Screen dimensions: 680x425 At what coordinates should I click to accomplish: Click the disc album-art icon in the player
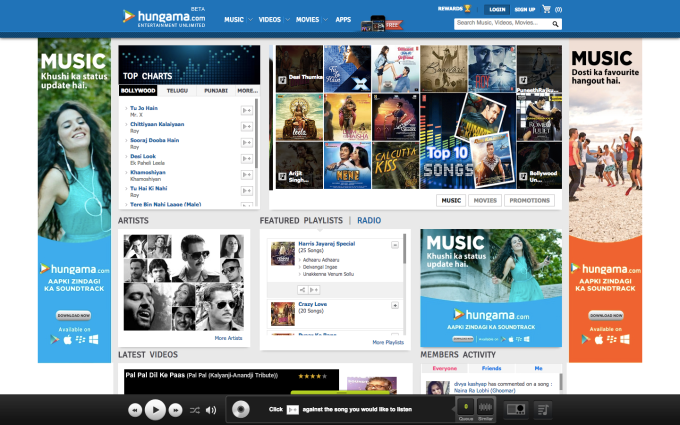[241, 409]
